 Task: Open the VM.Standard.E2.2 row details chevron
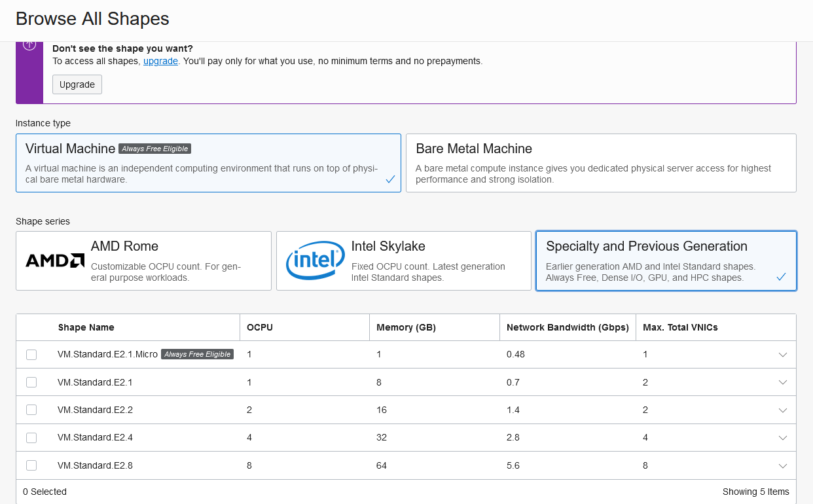click(782, 410)
